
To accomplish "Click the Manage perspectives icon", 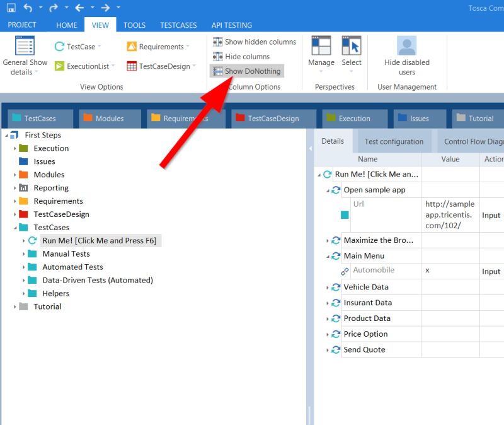I will (x=321, y=45).
